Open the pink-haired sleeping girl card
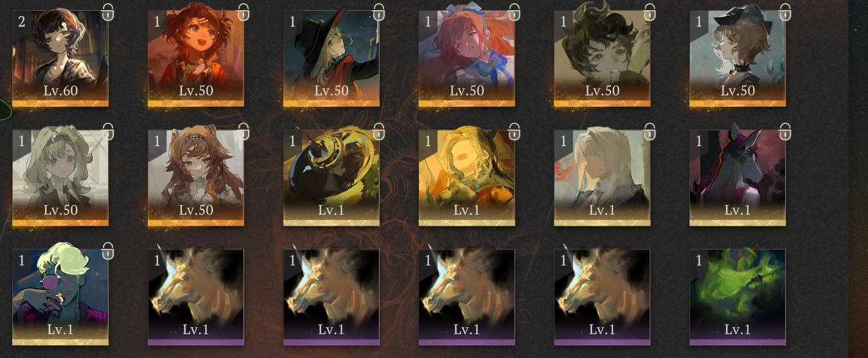 pos(467,58)
